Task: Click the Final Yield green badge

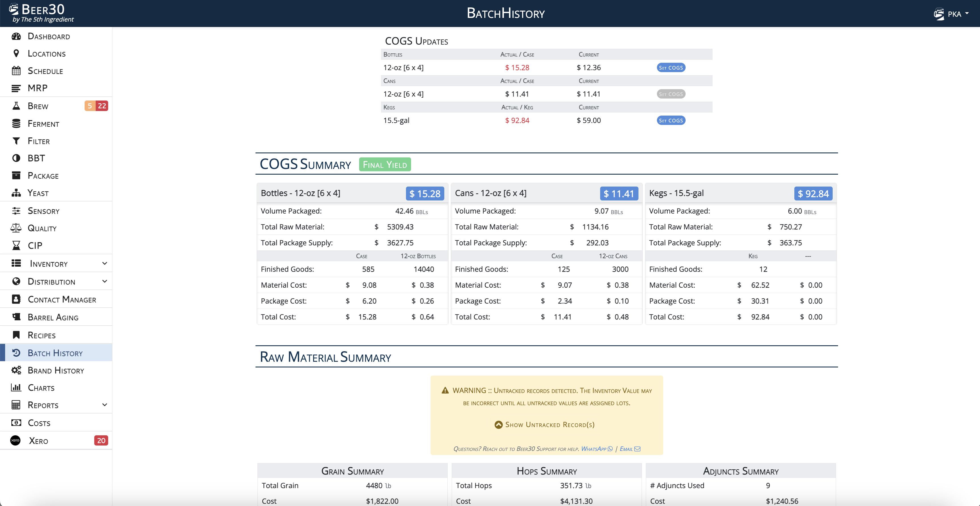Action: click(x=385, y=164)
